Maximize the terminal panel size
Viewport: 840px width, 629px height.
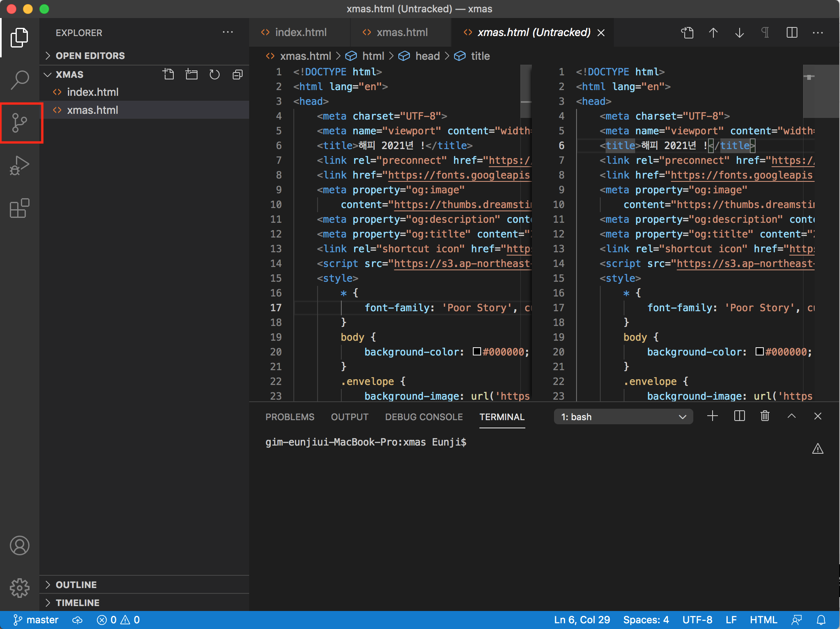(791, 416)
